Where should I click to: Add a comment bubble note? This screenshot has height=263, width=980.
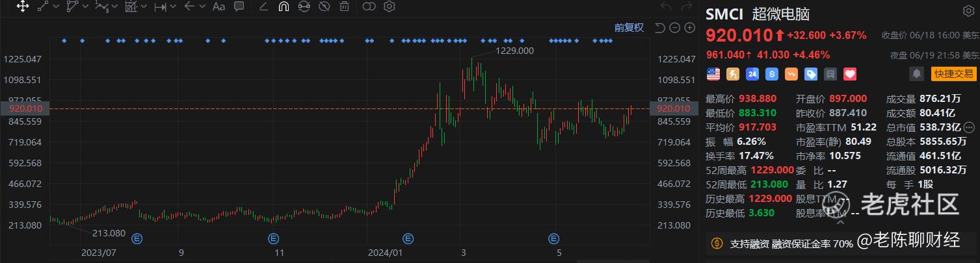(x=239, y=7)
